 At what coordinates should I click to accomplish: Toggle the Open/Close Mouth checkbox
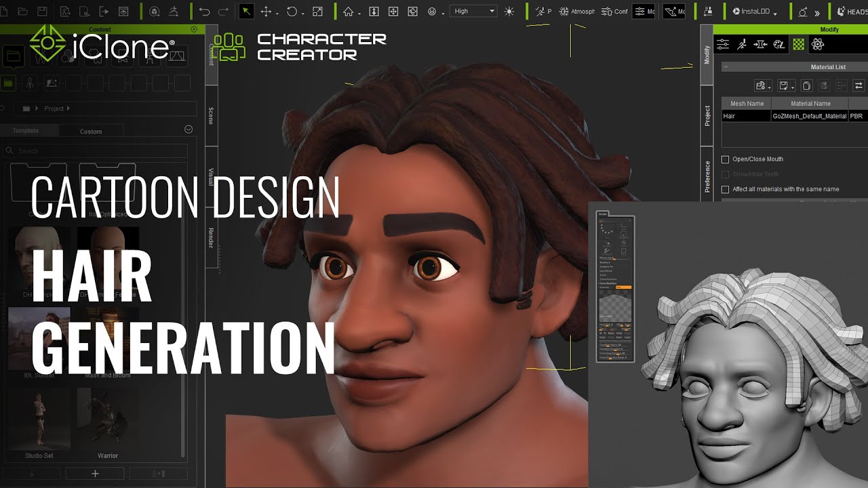(x=725, y=159)
